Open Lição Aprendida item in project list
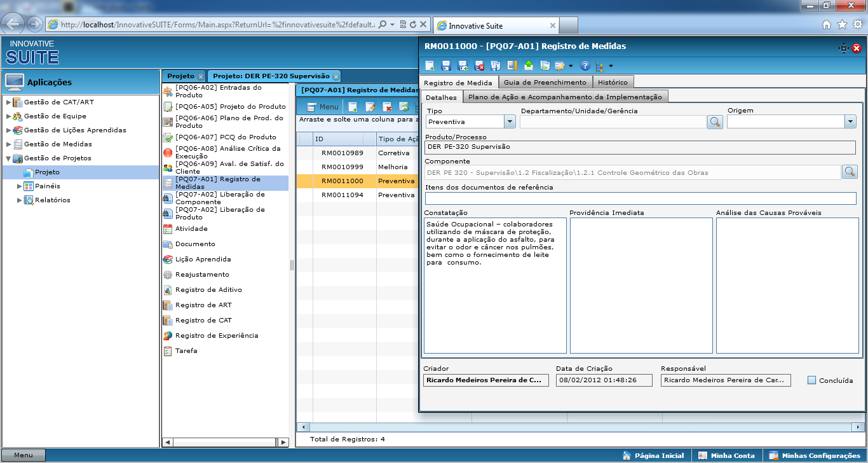This screenshot has width=868, height=463. point(196,259)
